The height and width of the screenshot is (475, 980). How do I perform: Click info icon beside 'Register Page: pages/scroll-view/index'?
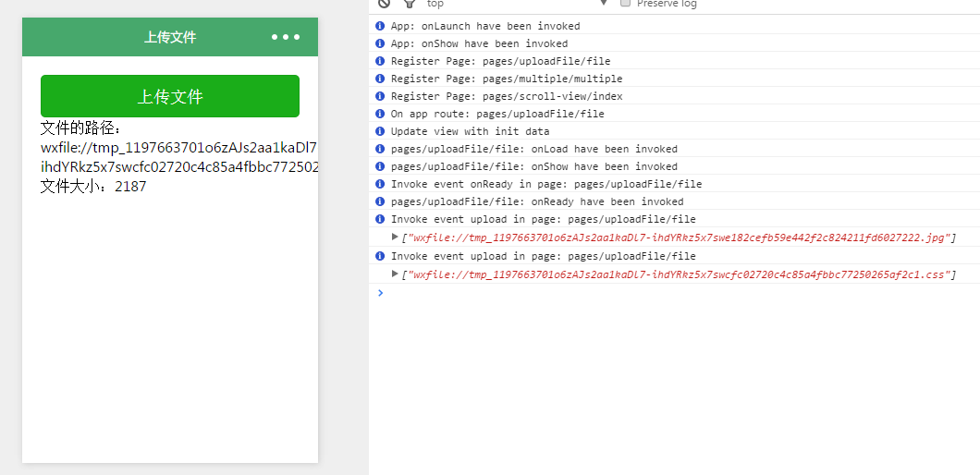tap(379, 95)
